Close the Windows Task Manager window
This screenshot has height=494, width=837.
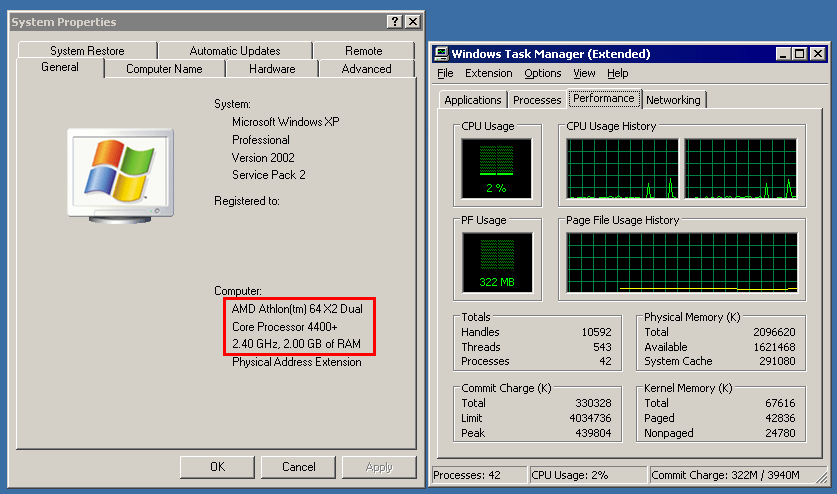click(x=818, y=53)
